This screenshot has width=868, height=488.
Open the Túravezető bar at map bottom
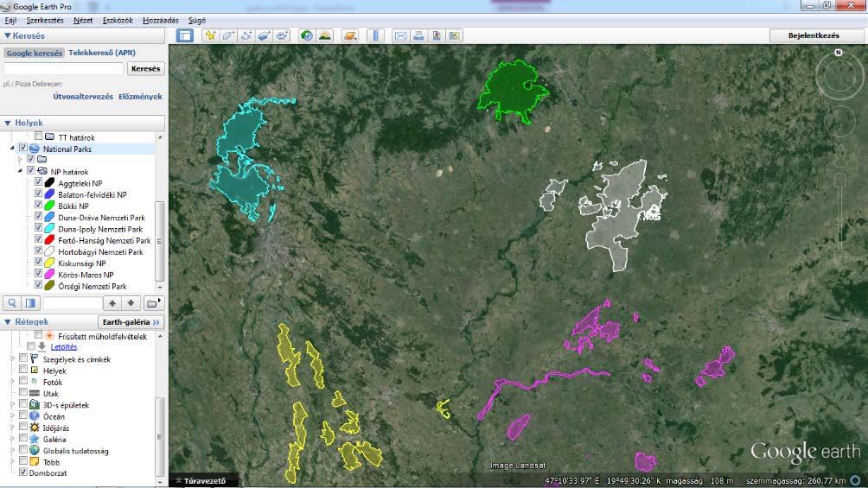pyautogui.click(x=204, y=481)
